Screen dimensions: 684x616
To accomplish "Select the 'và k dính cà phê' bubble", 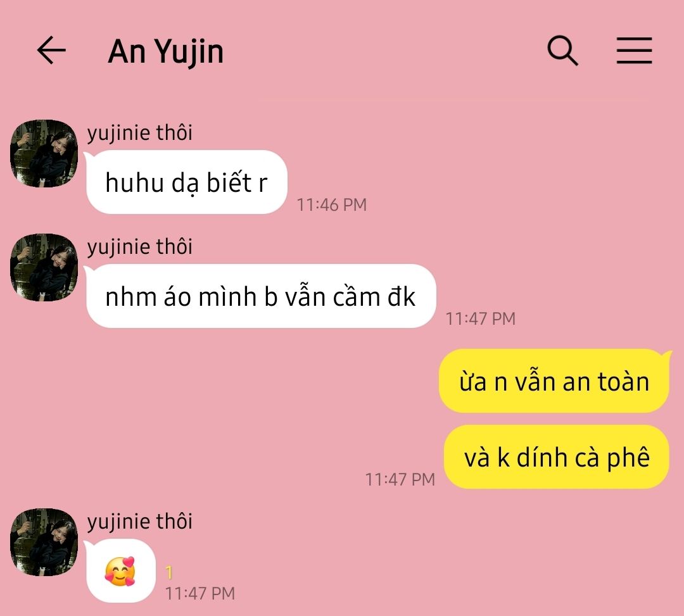I will point(557,456).
